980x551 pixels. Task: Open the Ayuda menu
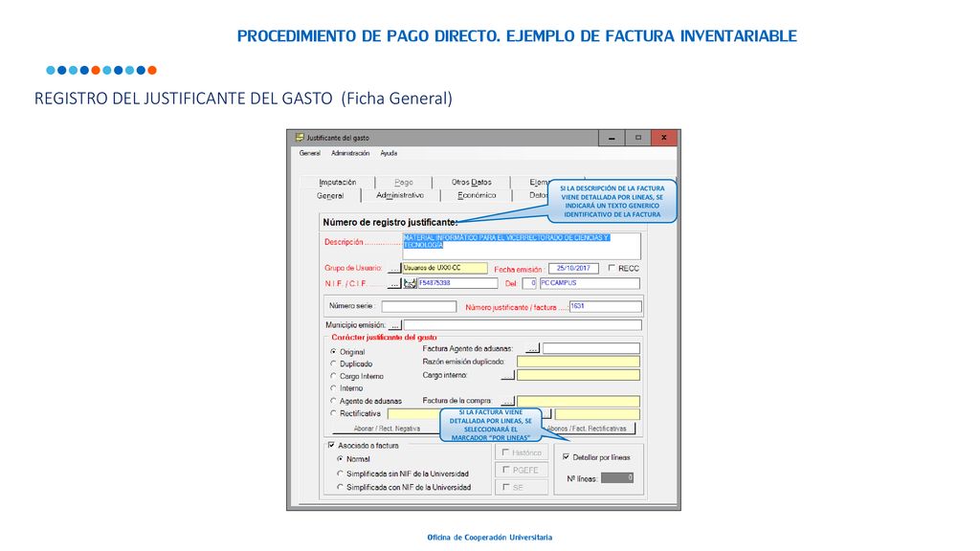(x=389, y=153)
